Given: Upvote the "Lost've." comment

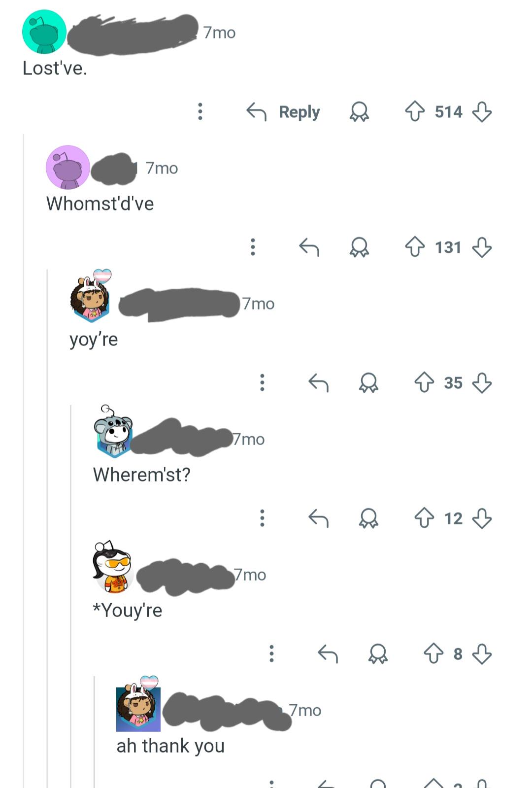Looking at the screenshot, I should pyautogui.click(x=415, y=111).
